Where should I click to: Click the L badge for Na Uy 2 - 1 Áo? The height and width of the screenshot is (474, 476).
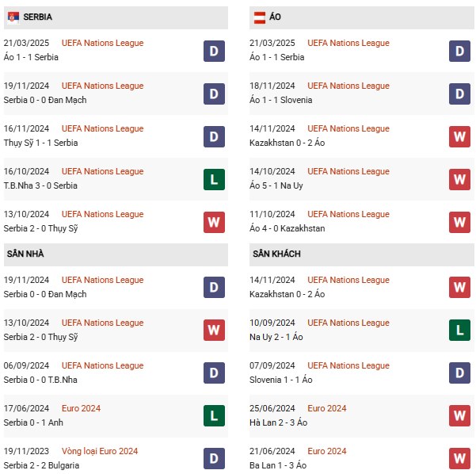[x=459, y=330]
